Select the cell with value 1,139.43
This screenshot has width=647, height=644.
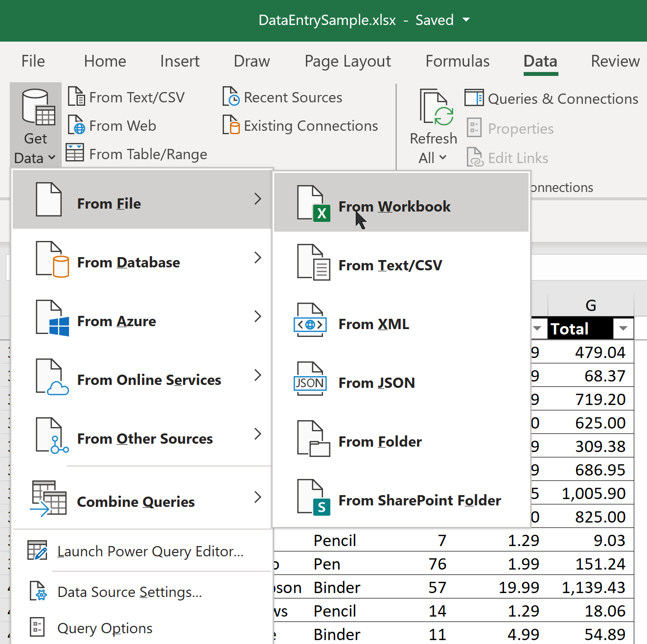tap(591, 587)
